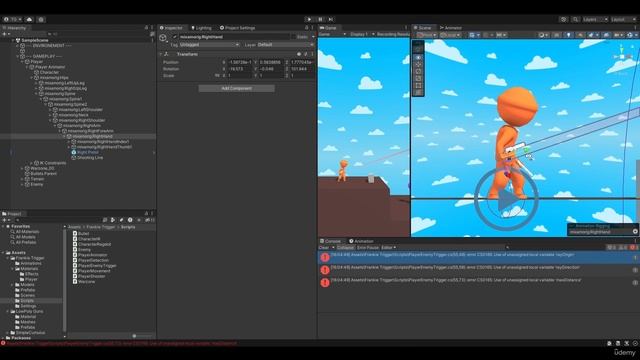640x360 pixels.
Task: Select the Move tool in Scene overlay
Action: [x=418, y=64]
